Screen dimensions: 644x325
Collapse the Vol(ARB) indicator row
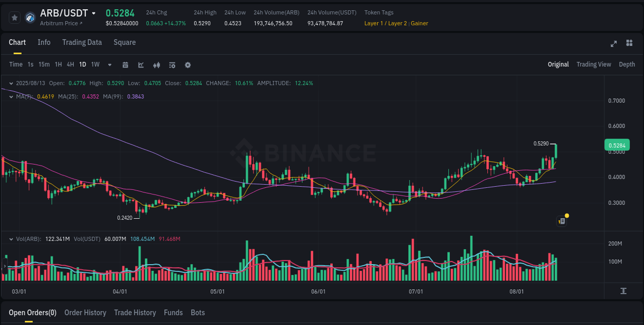pos(11,238)
